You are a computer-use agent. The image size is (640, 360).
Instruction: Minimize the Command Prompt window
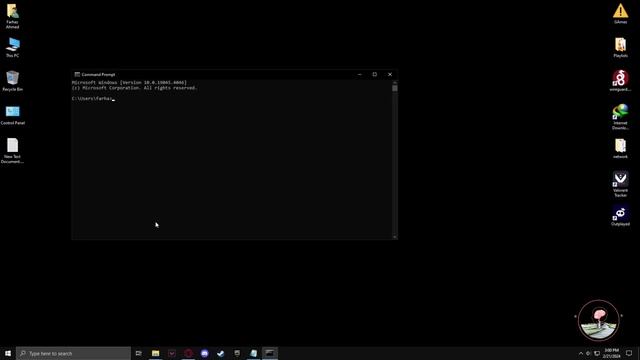(360, 74)
